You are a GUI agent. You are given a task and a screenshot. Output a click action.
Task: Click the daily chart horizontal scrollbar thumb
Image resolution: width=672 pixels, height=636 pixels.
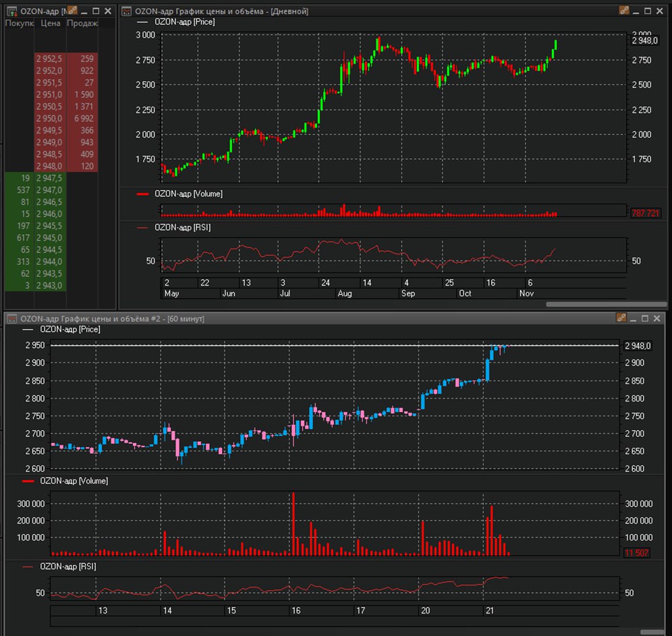pyautogui.click(x=606, y=304)
